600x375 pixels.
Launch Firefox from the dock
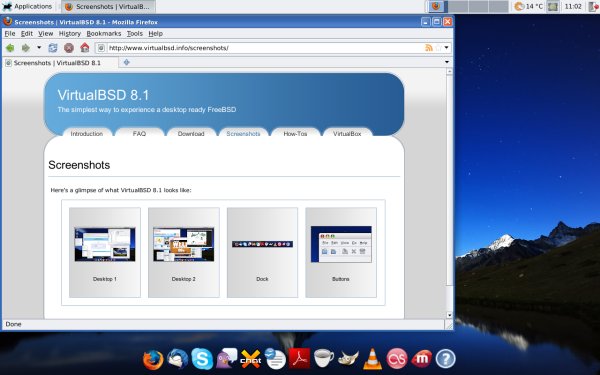coord(153,359)
